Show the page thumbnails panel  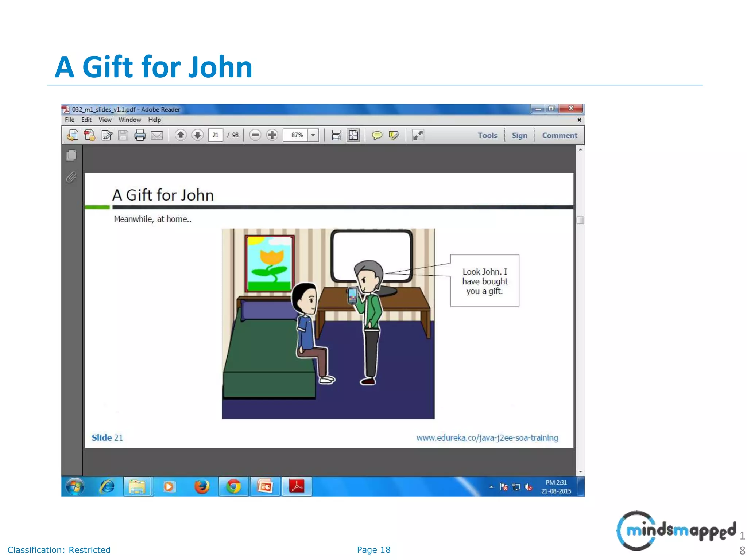[71, 155]
